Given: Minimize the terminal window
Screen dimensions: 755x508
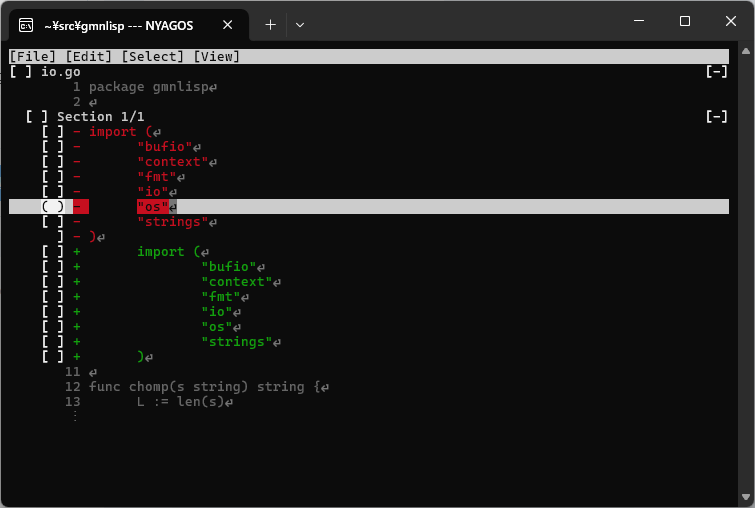Looking at the screenshot, I should click(x=639, y=21).
